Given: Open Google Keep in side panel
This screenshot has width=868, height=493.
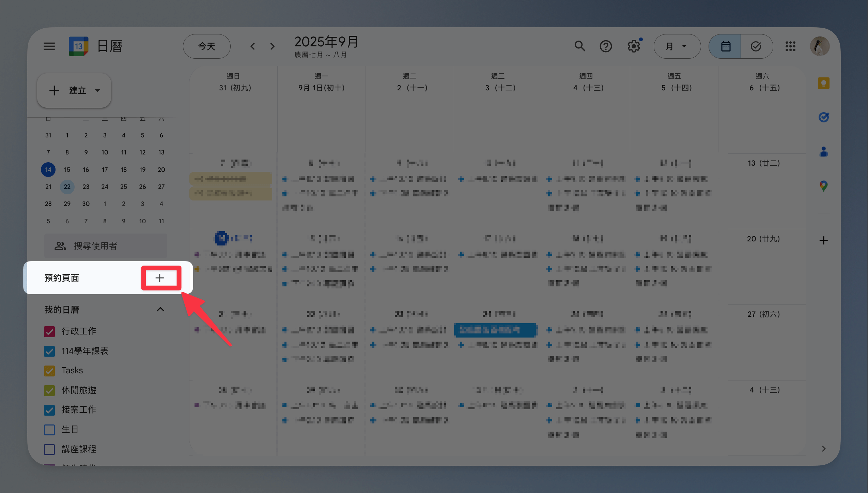Looking at the screenshot, I should click(x=823, y=83).
